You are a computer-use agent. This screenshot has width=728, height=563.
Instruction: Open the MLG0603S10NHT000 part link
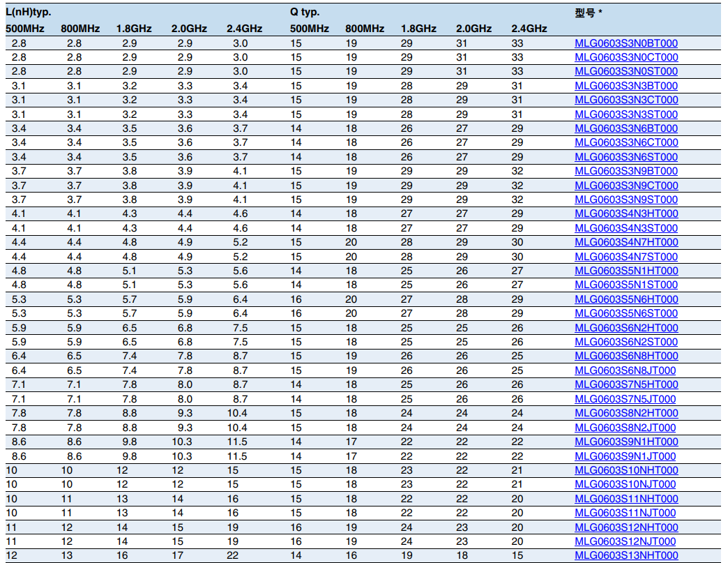(x=626, y=470)
